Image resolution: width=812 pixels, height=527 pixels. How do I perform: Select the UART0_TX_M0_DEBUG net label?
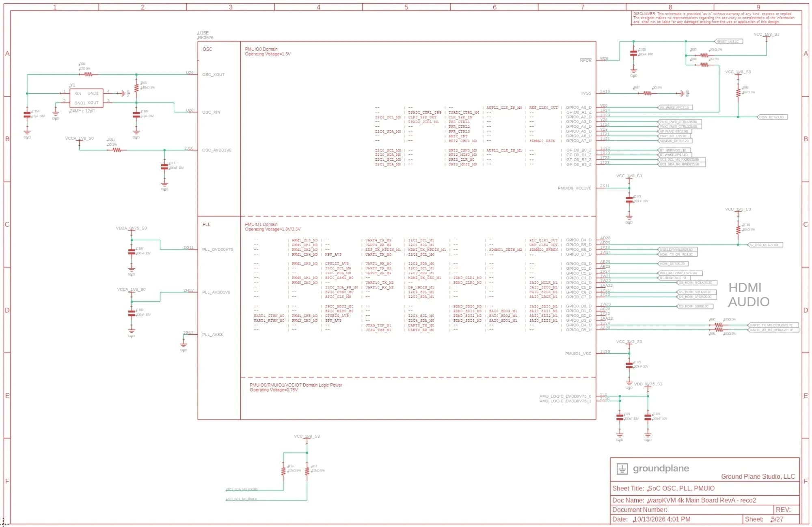(x=773, y=325)
